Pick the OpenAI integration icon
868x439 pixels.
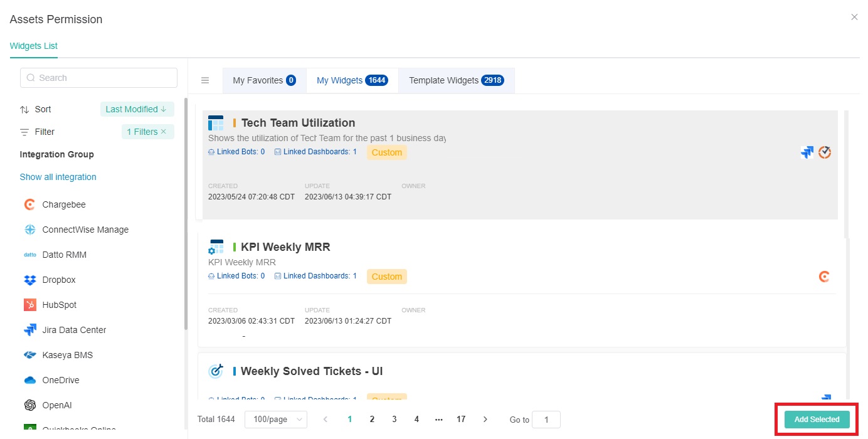29,405
